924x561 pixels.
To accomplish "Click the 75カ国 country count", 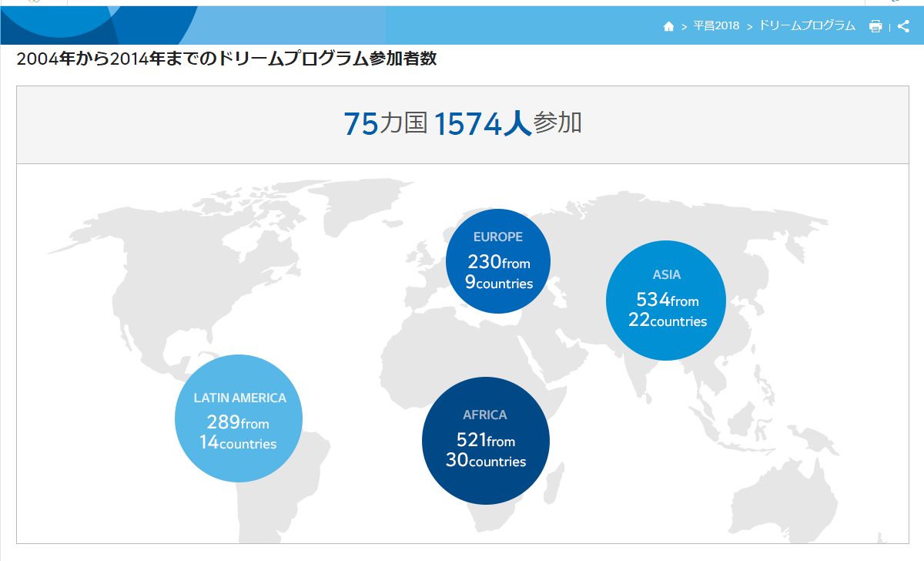I will [x=384, y=124].
